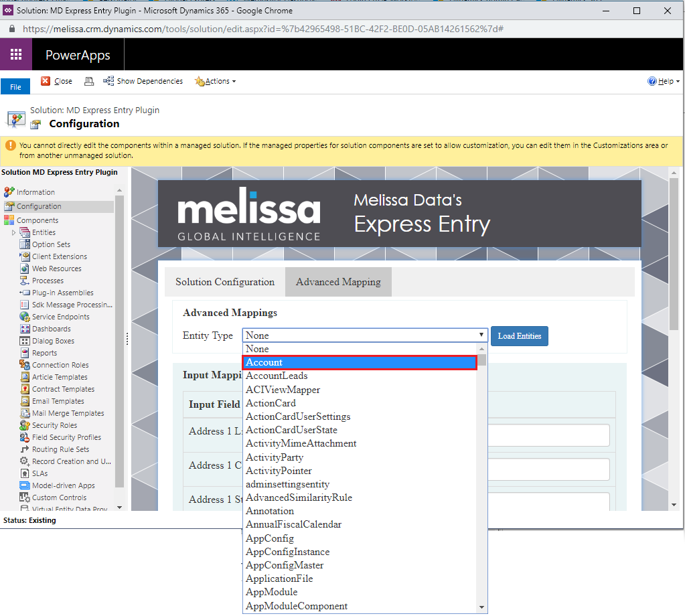
Task: Click the lock icon in address bar
Action: [12, 28]
